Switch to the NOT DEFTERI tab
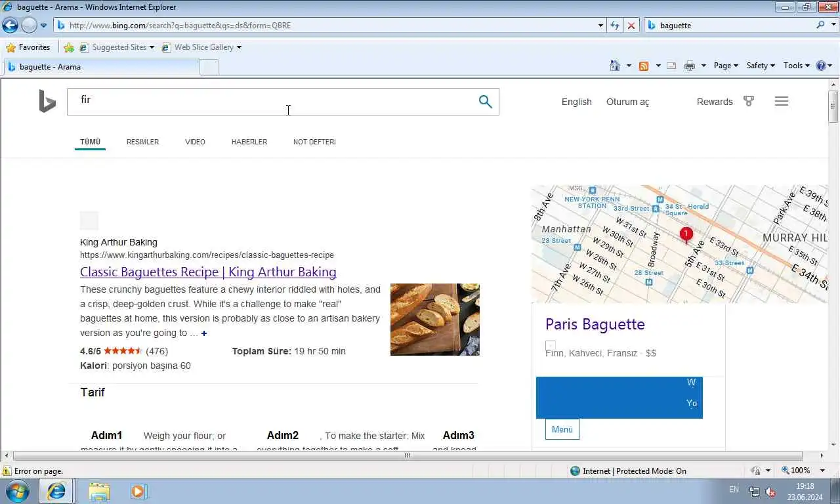The height and width of the screenshot is (504, 840). (314, 142)
